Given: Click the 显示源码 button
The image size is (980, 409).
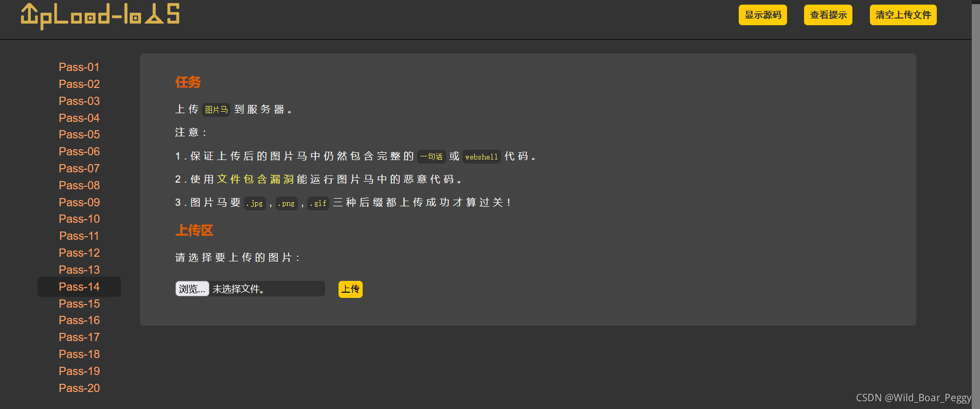Looking at the screenshot, I should [763, 15].
